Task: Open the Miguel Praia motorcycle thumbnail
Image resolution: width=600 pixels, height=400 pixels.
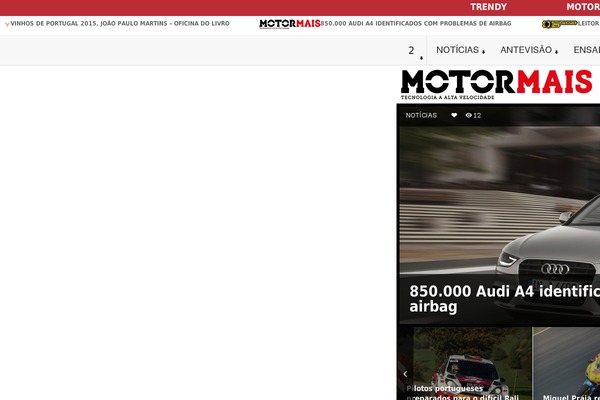Action: [566, 364]
